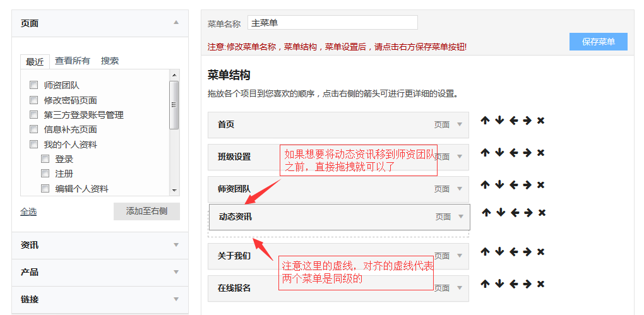The image size is (644, 315).
Task: Tick the 修改密码页面 checkbox
Action: click(33, 100)
